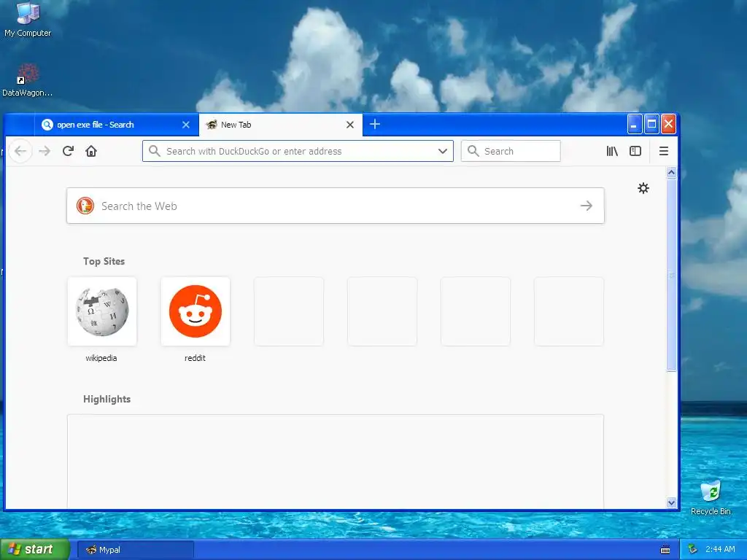747x560 pixels.
Task: Click the vertical scrollbar thumb
Action: 671,275
